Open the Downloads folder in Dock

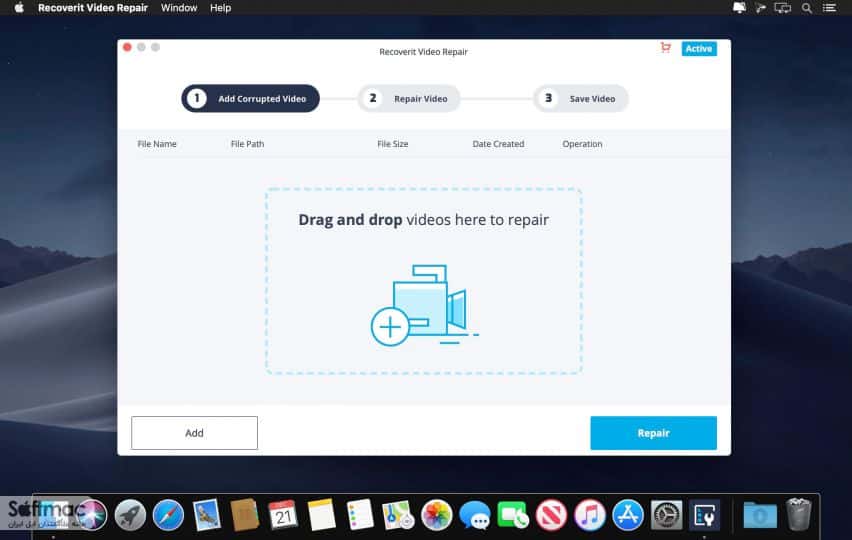tap(760, 514)
